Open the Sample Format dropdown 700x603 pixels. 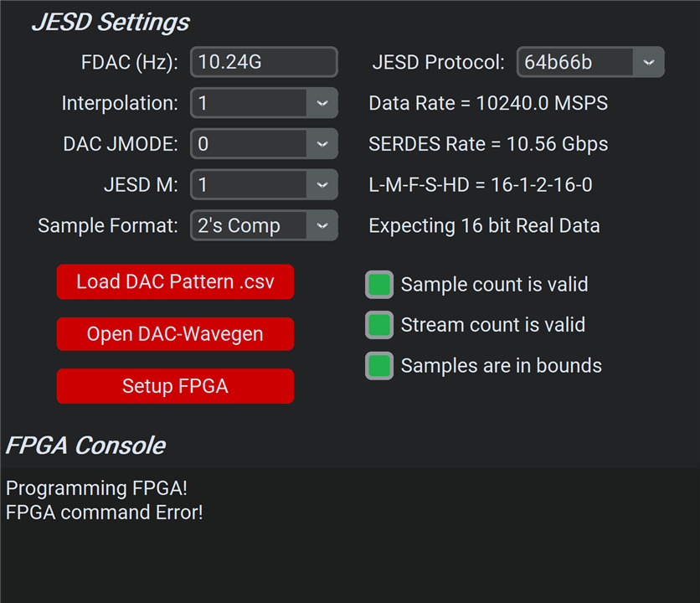322,225
